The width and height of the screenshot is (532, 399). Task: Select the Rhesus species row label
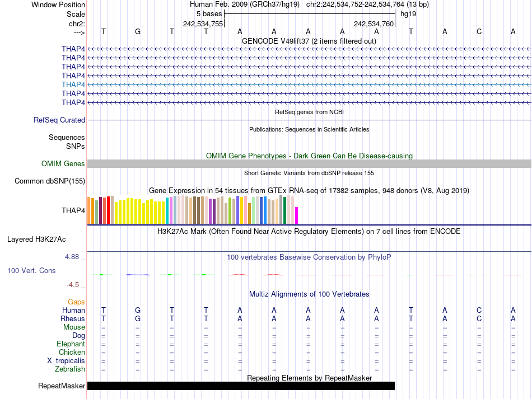[x=73, y=318]
